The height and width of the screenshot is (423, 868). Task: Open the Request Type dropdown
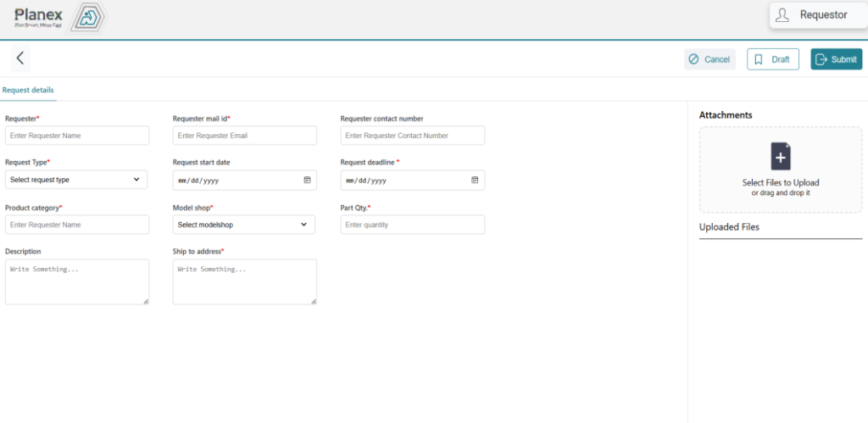[76, 180]
